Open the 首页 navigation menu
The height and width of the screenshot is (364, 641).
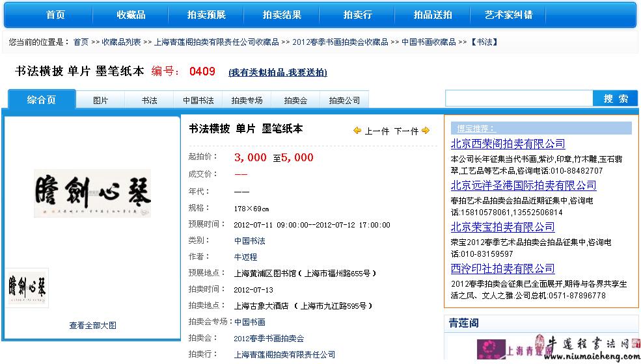(55, 15)
